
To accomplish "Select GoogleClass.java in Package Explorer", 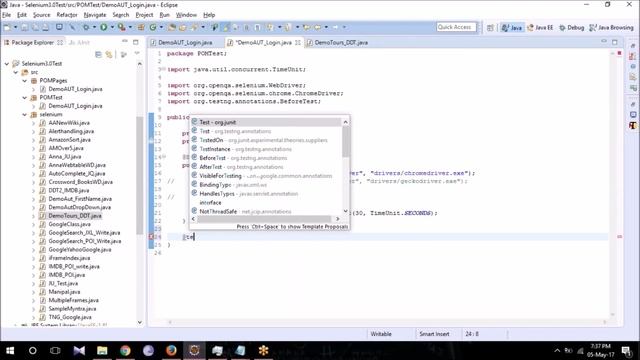I will 69,224.
